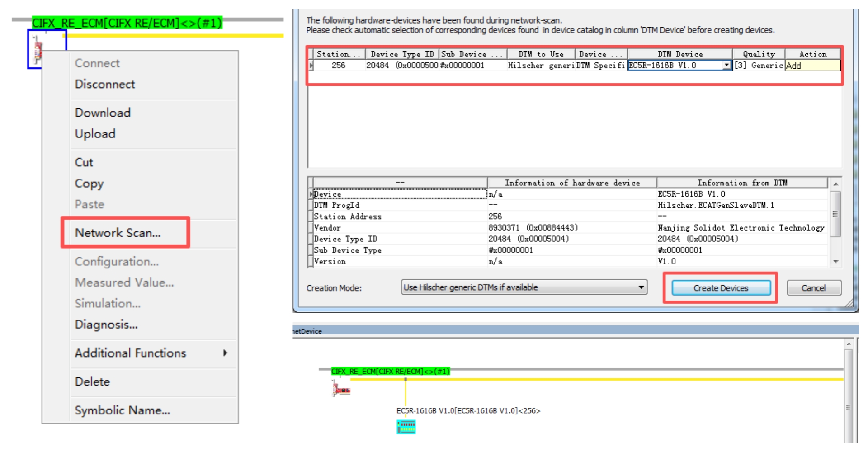Click the Action column header

(812, 54)
